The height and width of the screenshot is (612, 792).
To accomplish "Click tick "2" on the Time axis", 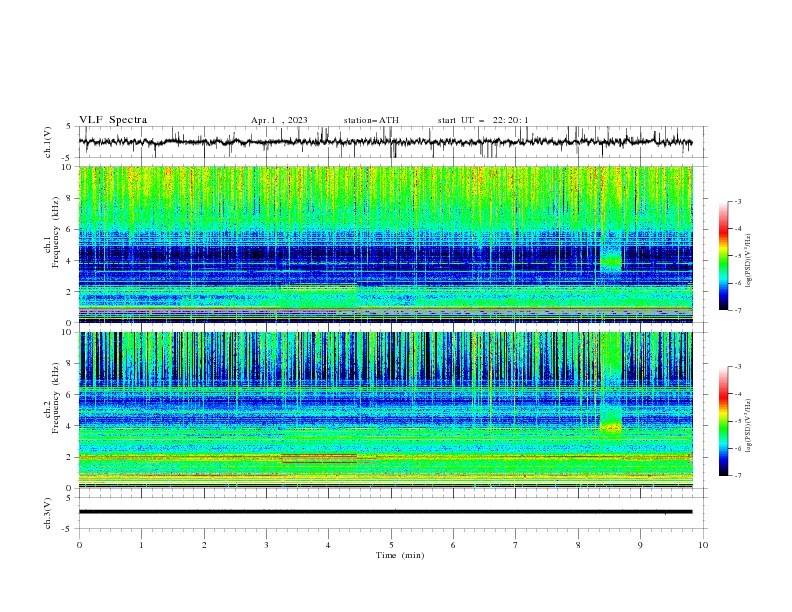I will click(x=204, y=545).
